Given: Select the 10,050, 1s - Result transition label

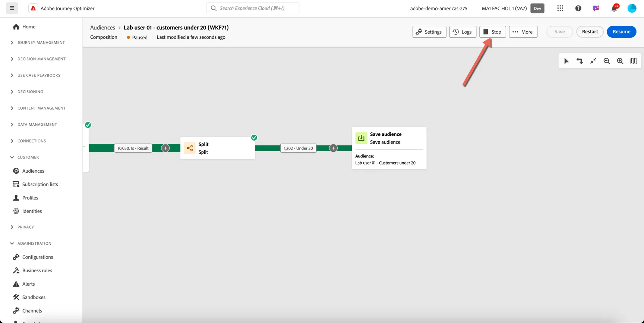Looking at the screenshot, I should coord(133,148).
